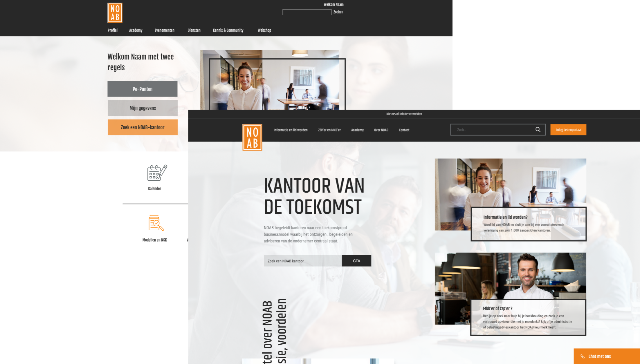Open the Profiel menu item
Viewport: 640px width, 364px height.
tap(113, 30)
